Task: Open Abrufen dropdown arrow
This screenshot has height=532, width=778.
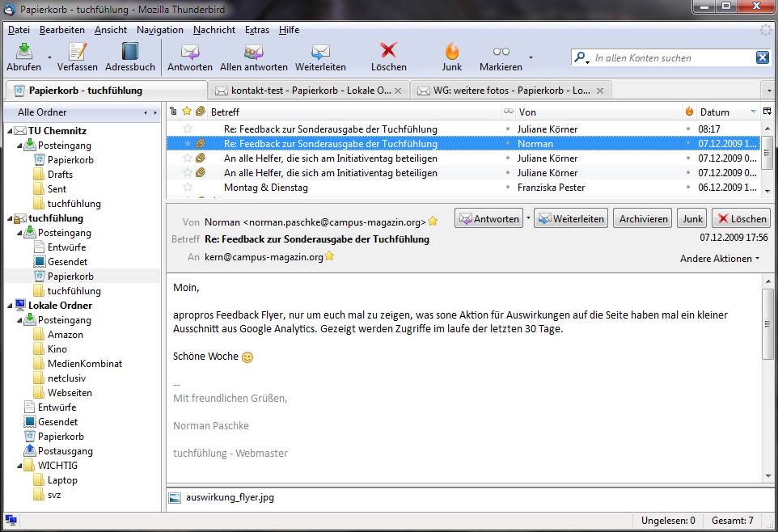Action: pyautogui.click(x=49, y=57)
